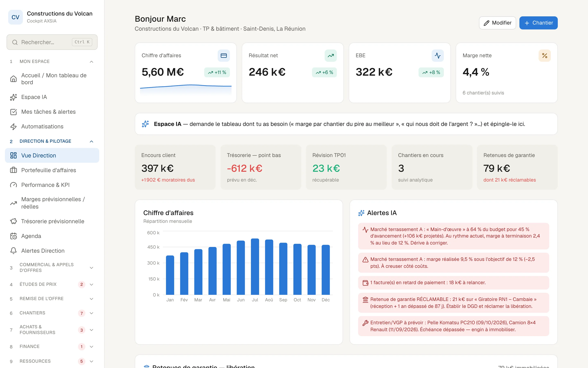This screenshot has width=588, height=368.
Task: Click the EBE activity pulse icon
Action: (x=438, y=55)
